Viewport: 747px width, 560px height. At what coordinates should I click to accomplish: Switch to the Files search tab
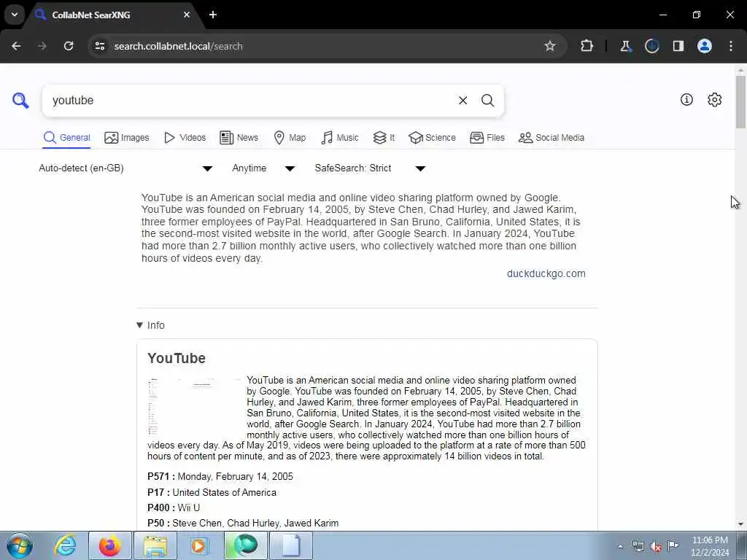pyautogui.click(x=487, y=138)
